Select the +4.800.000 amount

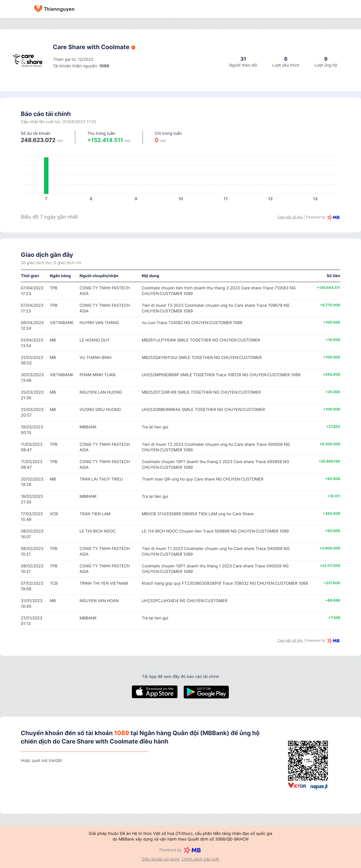pos(330,548)
